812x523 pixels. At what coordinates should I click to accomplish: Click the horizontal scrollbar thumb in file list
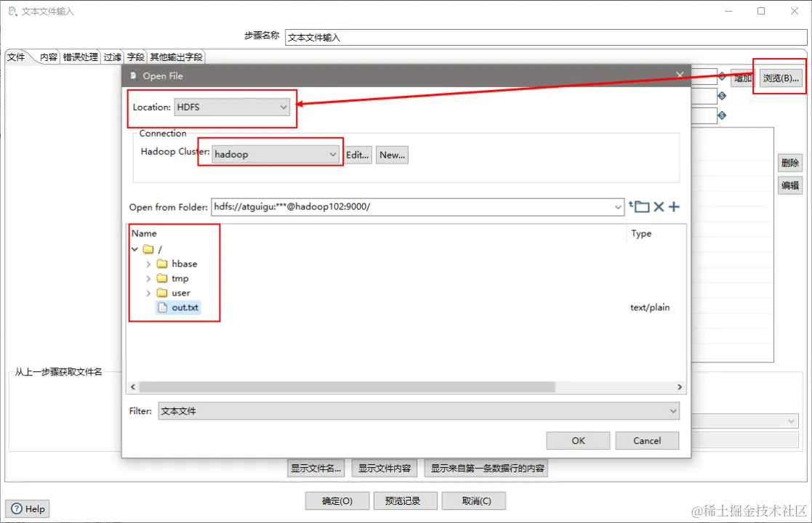(x=347, y=387)
